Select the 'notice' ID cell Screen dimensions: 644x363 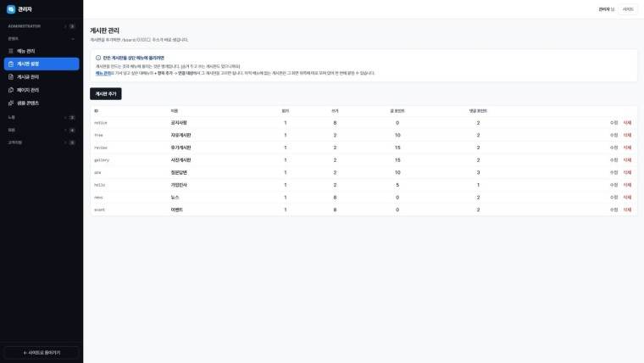pos(101,123)
